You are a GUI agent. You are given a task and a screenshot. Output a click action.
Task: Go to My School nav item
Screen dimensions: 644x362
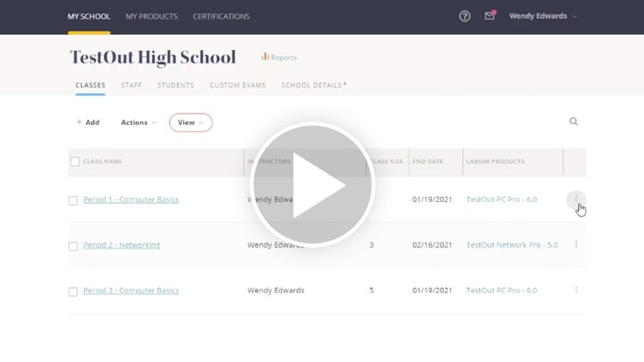pos(89,16)
